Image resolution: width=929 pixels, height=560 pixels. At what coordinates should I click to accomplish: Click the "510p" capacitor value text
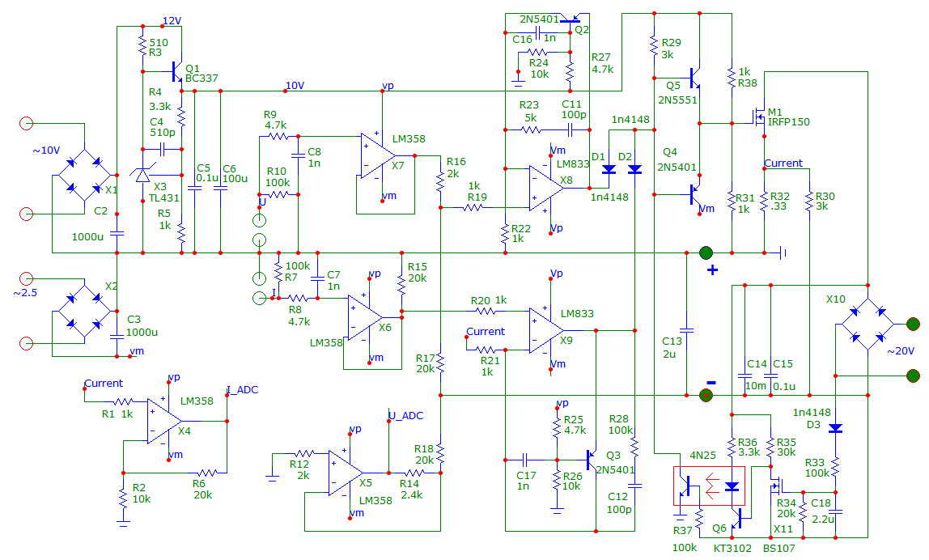pos(163,133)
